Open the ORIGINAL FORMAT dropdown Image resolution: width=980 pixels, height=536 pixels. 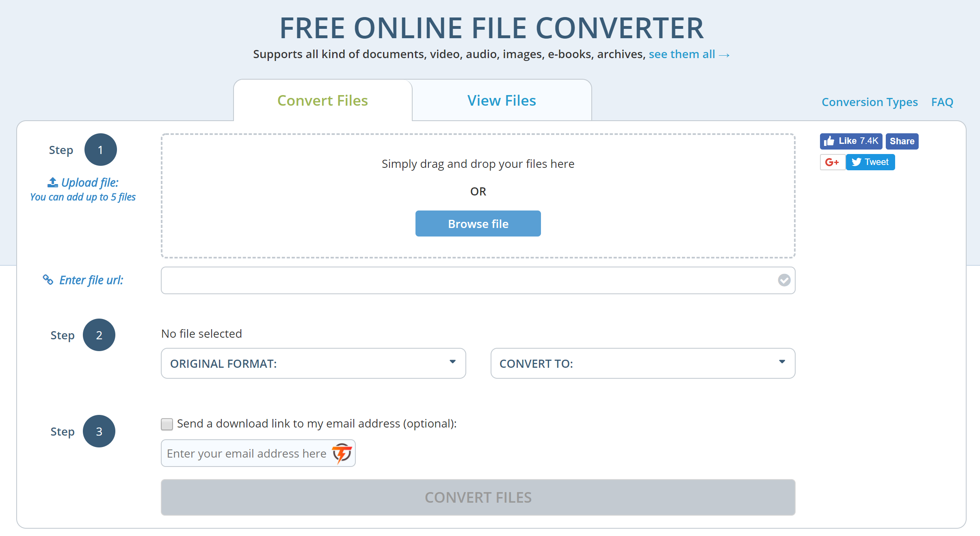[313, 363]
